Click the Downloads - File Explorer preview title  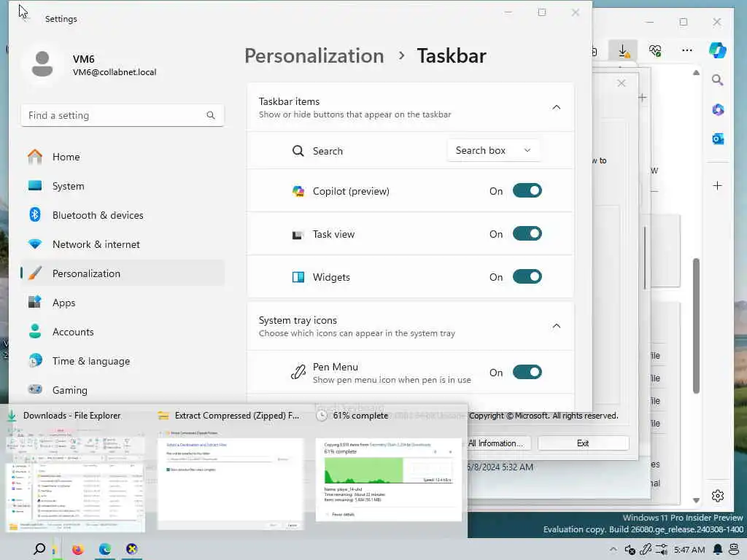pos(71,416)
